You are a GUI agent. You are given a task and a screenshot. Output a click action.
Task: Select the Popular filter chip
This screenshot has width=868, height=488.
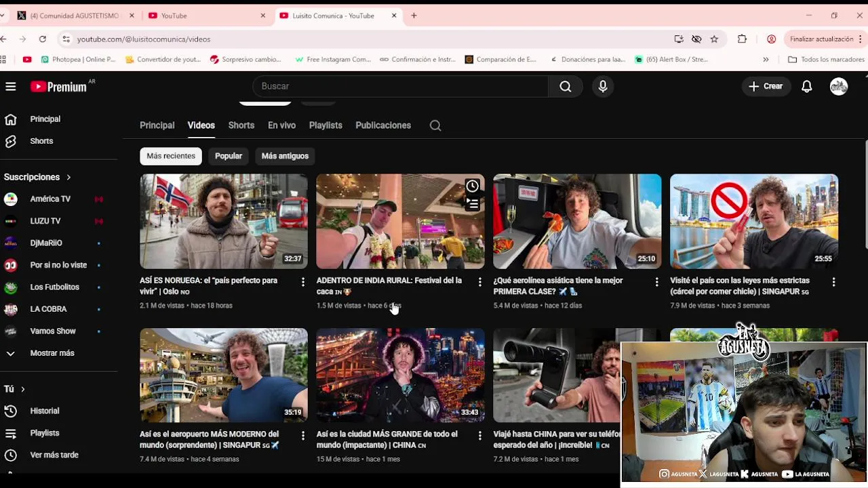(229, 156)
